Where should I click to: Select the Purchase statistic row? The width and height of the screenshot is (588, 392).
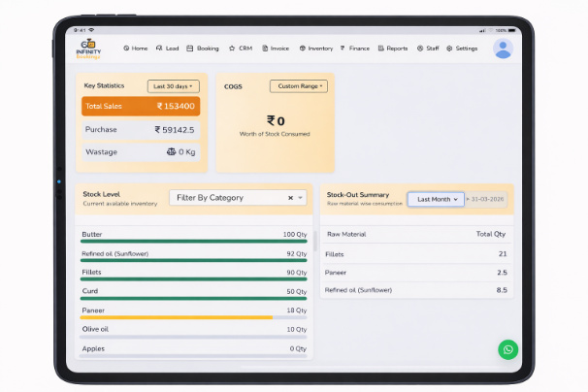141,130
